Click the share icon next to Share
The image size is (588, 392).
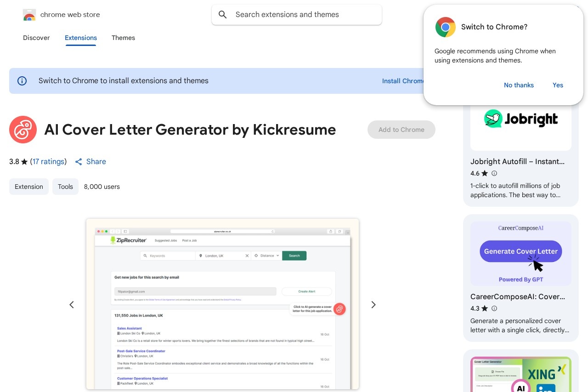tap(79, 162)
